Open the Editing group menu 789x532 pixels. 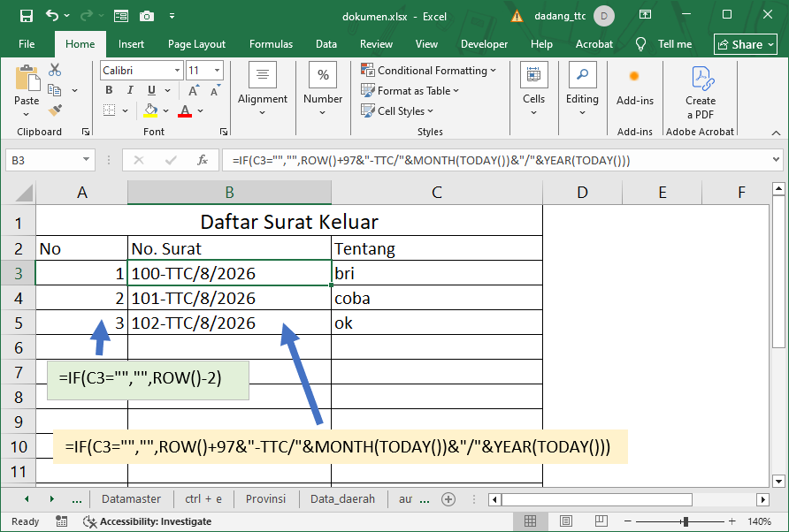click(x=582, y=89)
